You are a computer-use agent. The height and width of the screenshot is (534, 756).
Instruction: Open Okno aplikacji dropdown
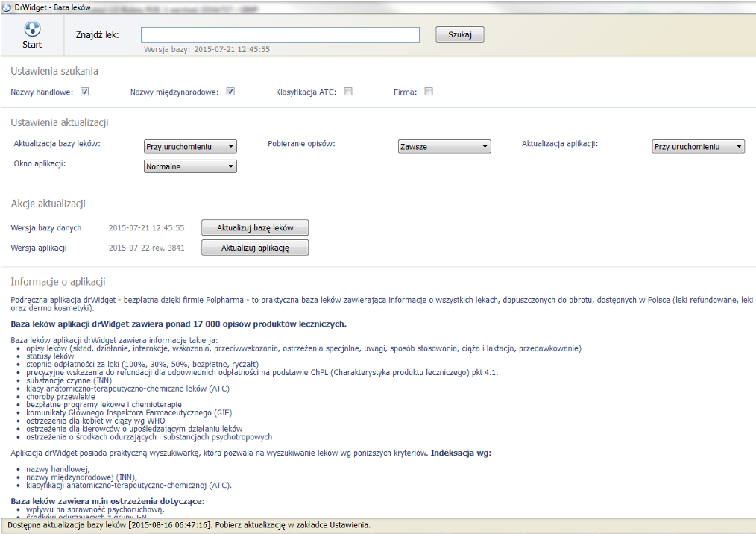coord(190,167)
